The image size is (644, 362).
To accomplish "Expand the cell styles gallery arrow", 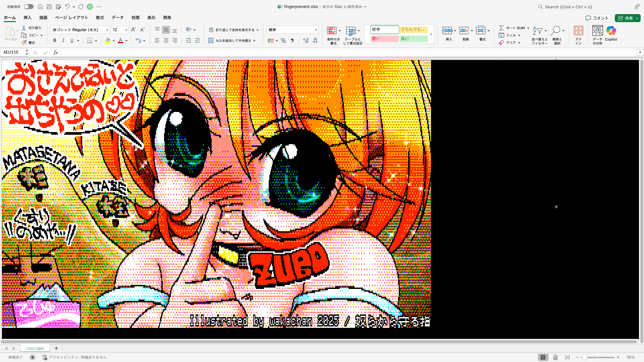I will tap(431, 34).
